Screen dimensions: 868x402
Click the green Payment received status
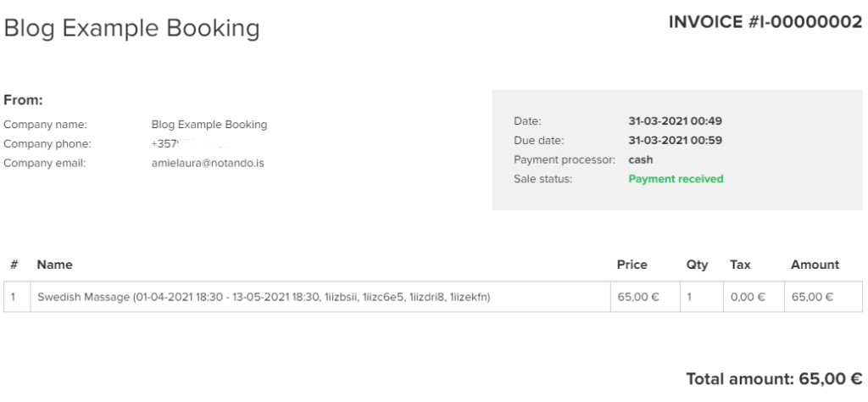pyautogui.click(x=676, y=179)
